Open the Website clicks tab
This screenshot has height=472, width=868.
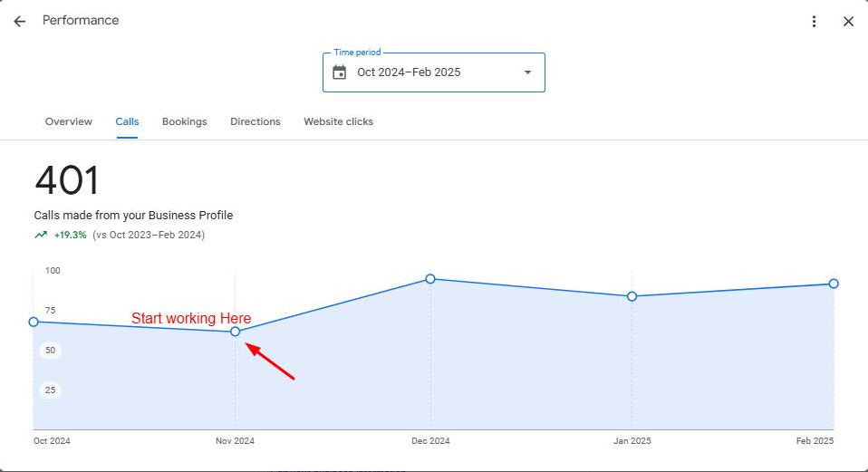pos(338,121)
